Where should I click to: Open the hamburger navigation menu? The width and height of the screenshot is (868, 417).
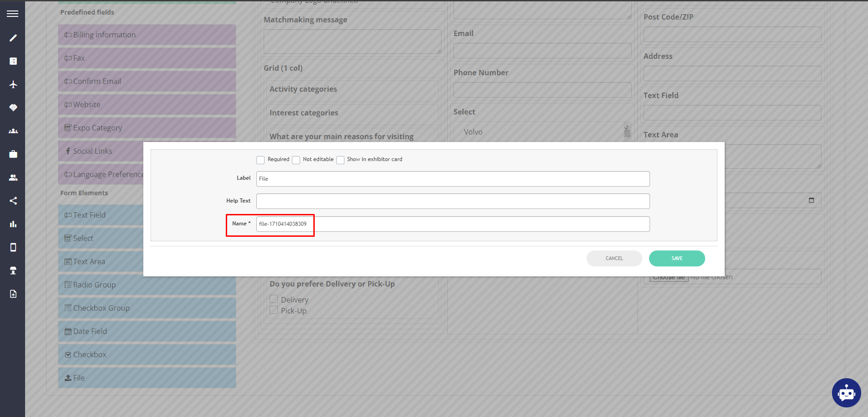pyautogui.click(x=13, y=13)
